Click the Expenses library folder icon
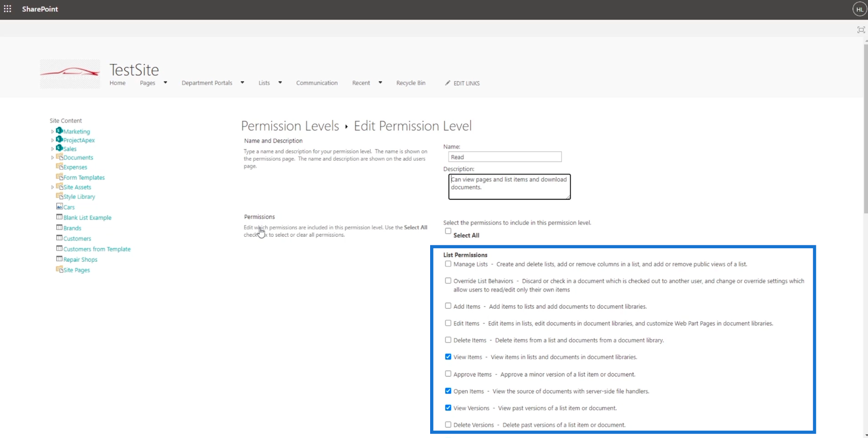 [x=60, y=167]
